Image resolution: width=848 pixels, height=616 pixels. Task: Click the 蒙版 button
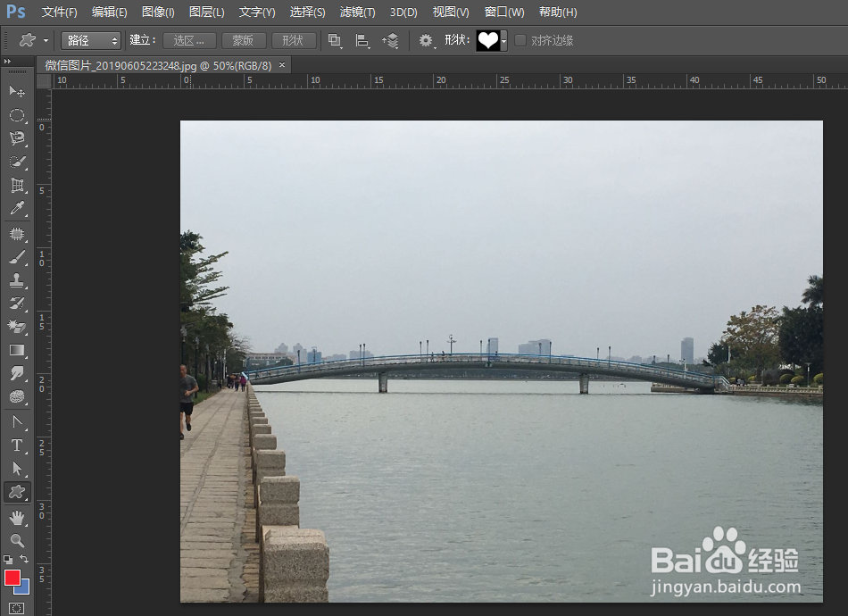click(244, 40)
